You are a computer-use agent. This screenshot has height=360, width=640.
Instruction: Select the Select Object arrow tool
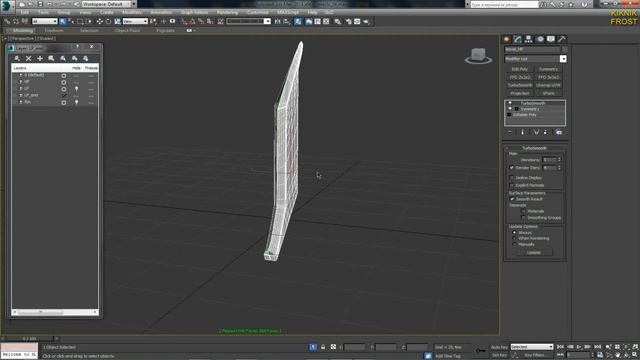coord(63,21)
